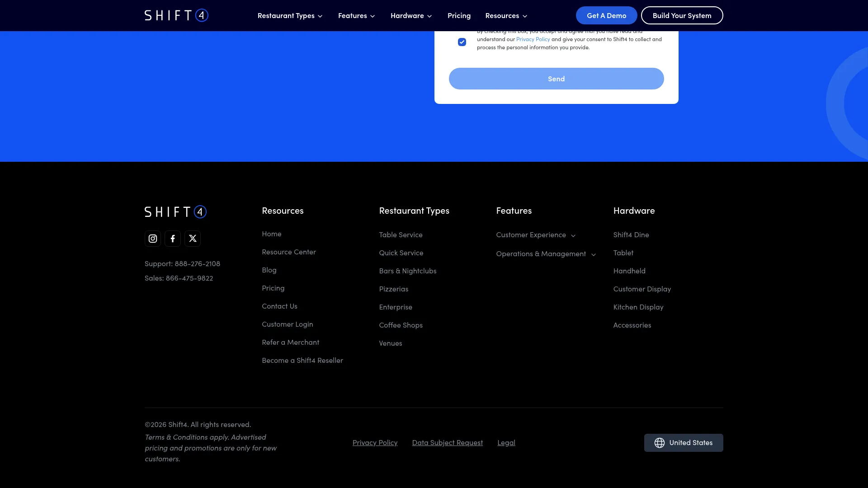Click Build Your System button
Viewport: 868px width, 488px height.
[x=682, y=15]
